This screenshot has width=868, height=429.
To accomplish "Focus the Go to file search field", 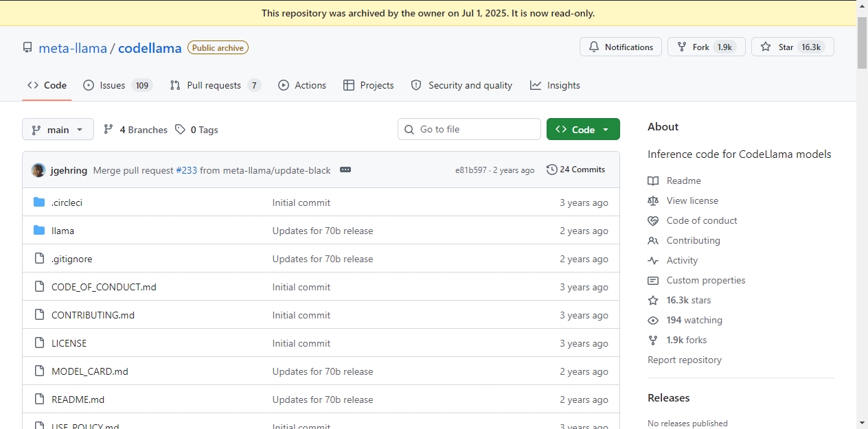I will click(469, 129).
